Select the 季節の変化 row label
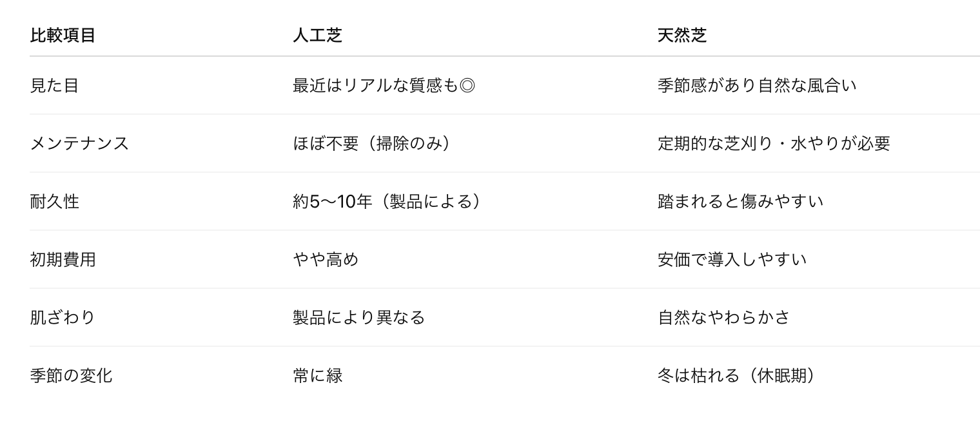Screen dimensions: 980x432 [x=71, y=375]
